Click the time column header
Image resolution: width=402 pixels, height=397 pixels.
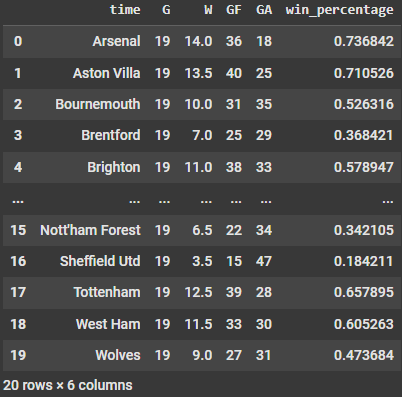[125, 9]
